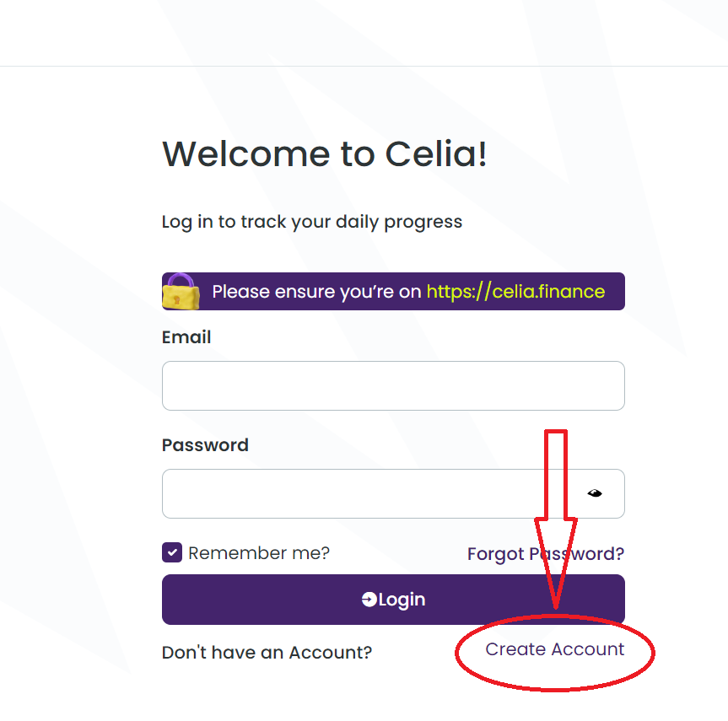
Task: Open the https://celia.finance link in the banner
Action: click(x=515, y=292)
